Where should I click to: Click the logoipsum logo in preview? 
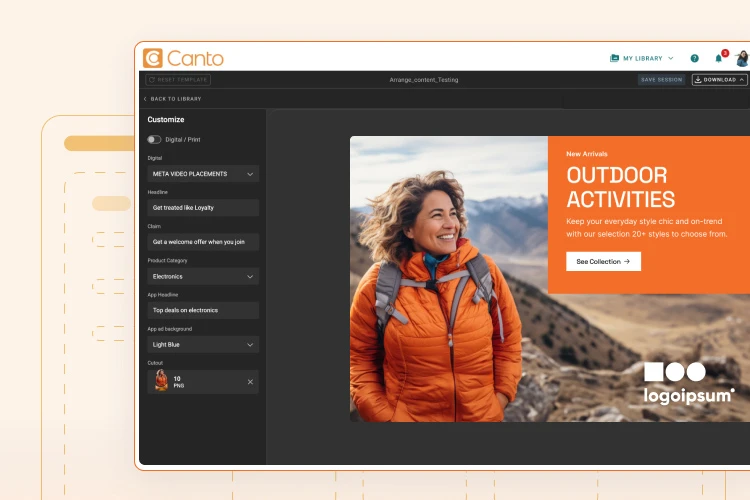(688, 383)
